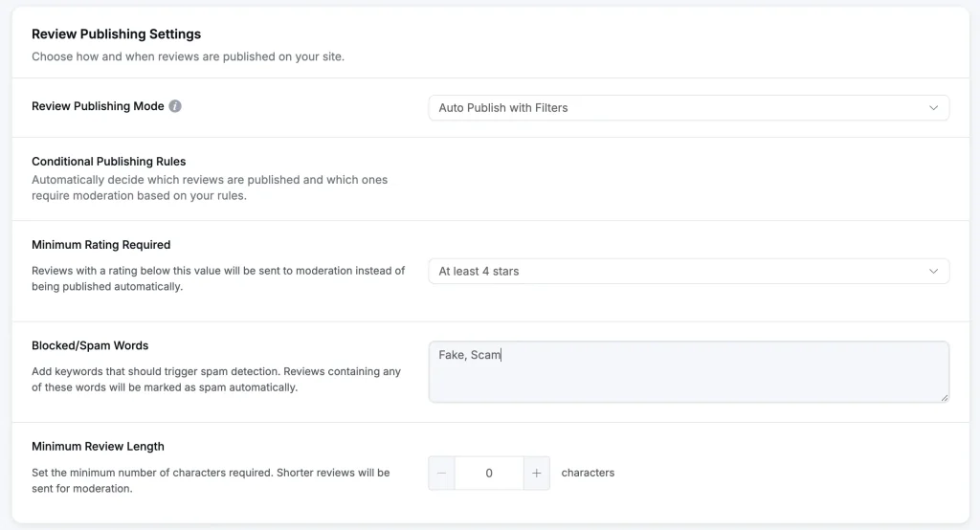Decrease minimum review length with minus button
980x530 pixels.
click(x=442, y=474)
